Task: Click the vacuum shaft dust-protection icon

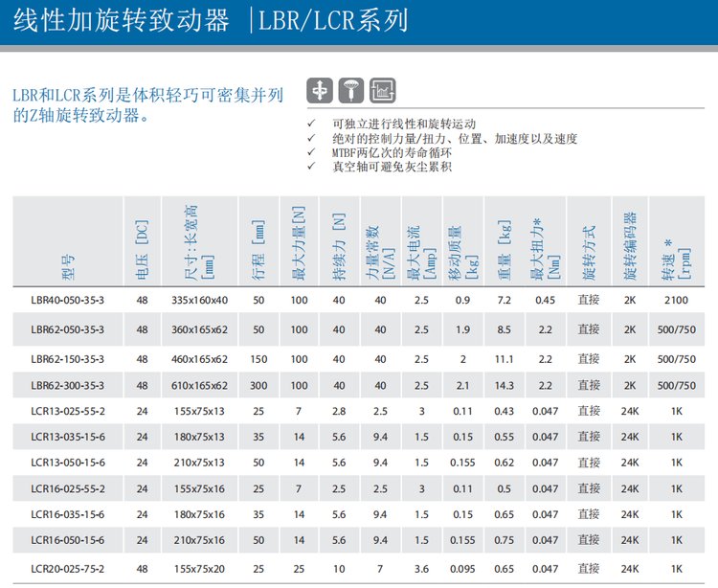Action: (x=351, y=91)
